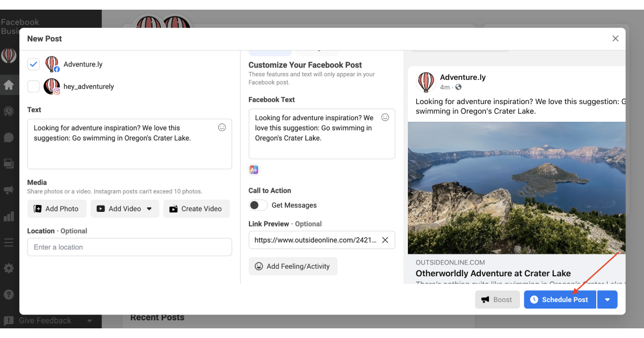Click Add Feeling/Activity button
The width and height of the screenshot is (644, 338).
(293, 266)
